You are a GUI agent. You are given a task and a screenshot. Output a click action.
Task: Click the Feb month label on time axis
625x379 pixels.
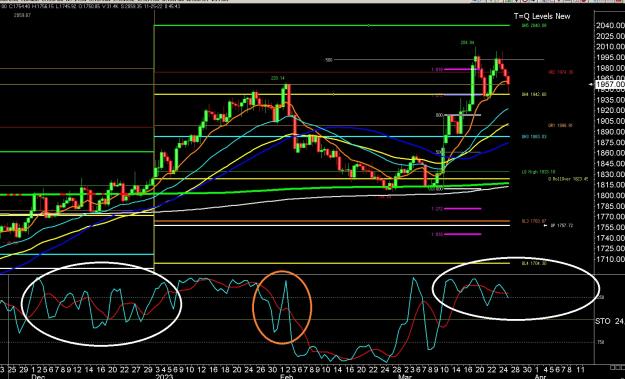point(286,377)
